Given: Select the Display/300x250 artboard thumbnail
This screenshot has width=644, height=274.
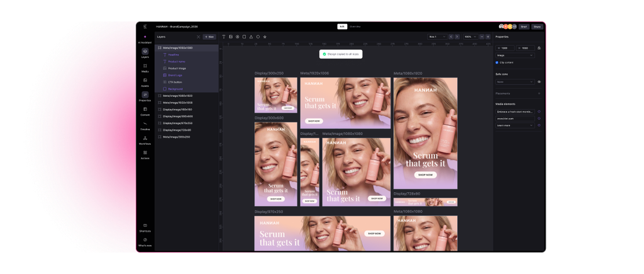Looking at the screenshot, I should (x=275, y=95).
